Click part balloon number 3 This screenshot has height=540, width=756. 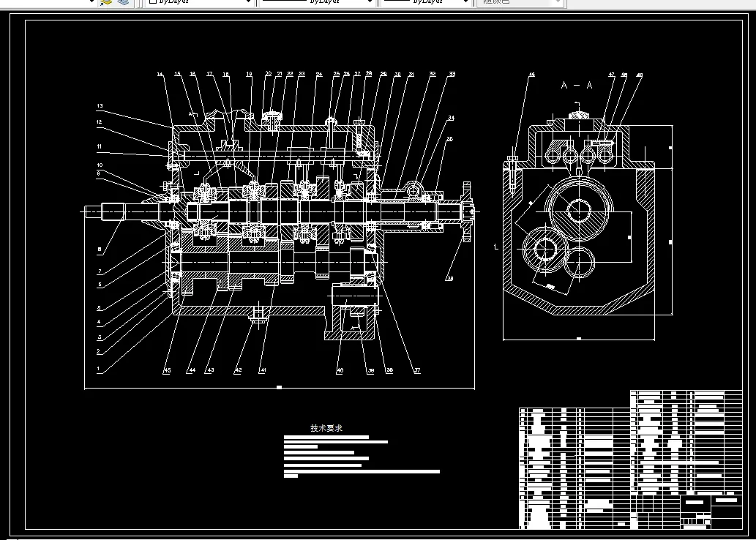point(100,337)
